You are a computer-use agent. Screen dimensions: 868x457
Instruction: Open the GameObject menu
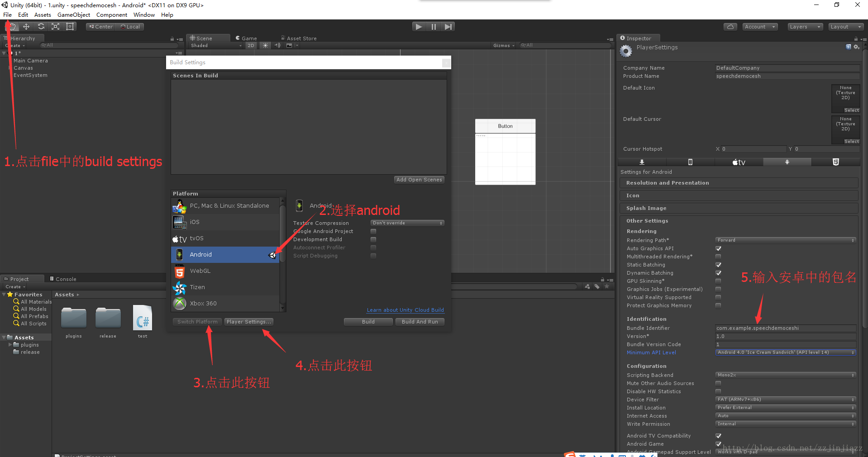(x=74, y=15)
